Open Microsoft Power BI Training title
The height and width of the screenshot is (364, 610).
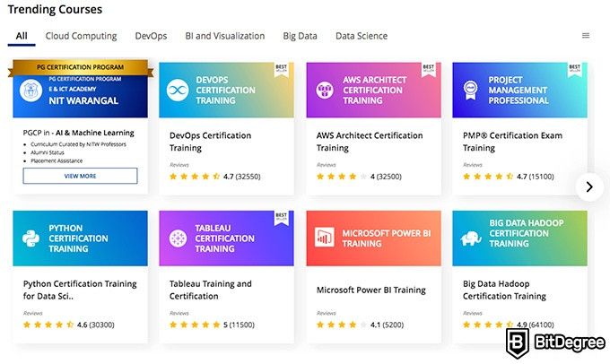[x=370, y=290]
